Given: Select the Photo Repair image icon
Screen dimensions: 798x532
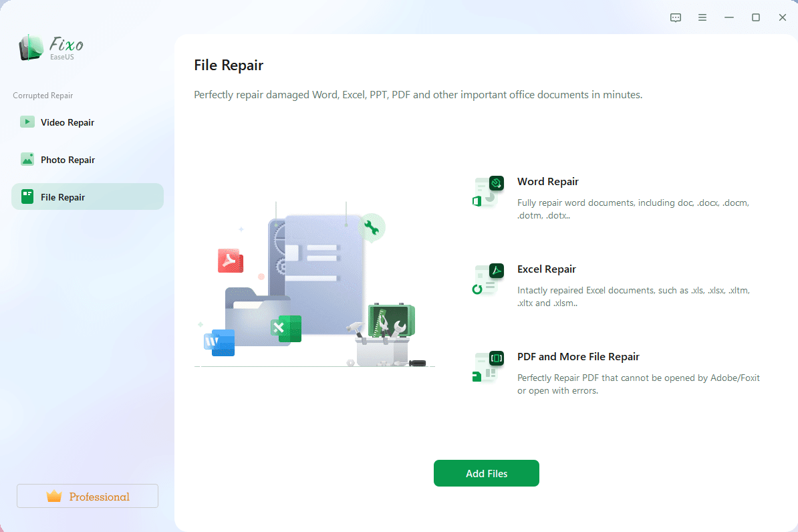Looking at the screenshot, I should 27,159.
